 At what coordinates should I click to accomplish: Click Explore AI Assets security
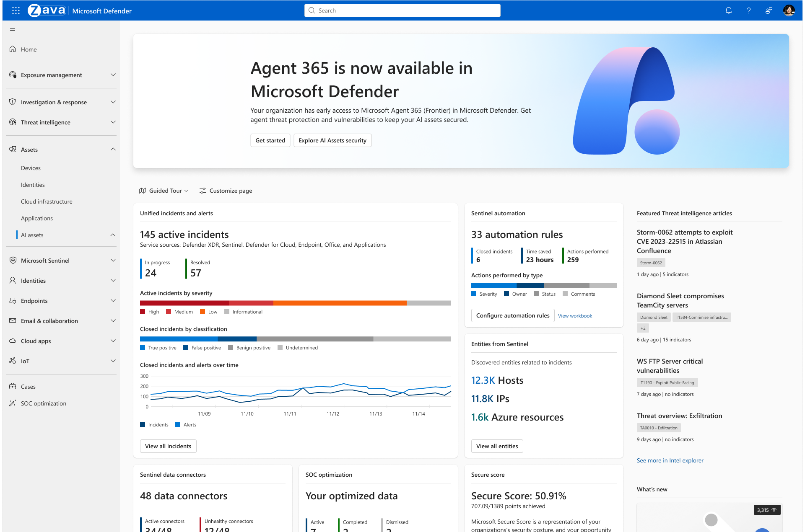(x=332, y=140)
